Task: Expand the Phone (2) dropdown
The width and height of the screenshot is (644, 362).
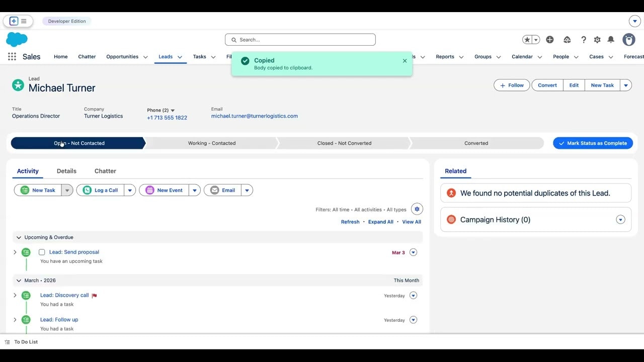Action: (x=172, y=110)
